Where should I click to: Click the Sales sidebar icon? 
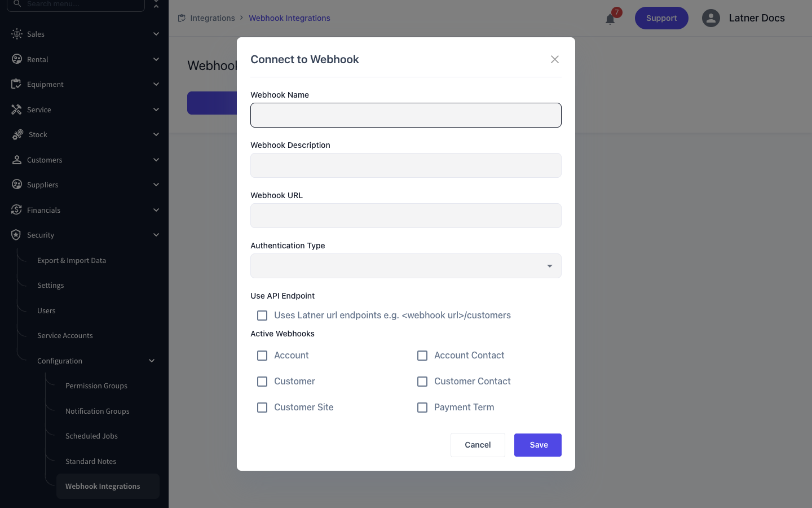pos(17,34)
